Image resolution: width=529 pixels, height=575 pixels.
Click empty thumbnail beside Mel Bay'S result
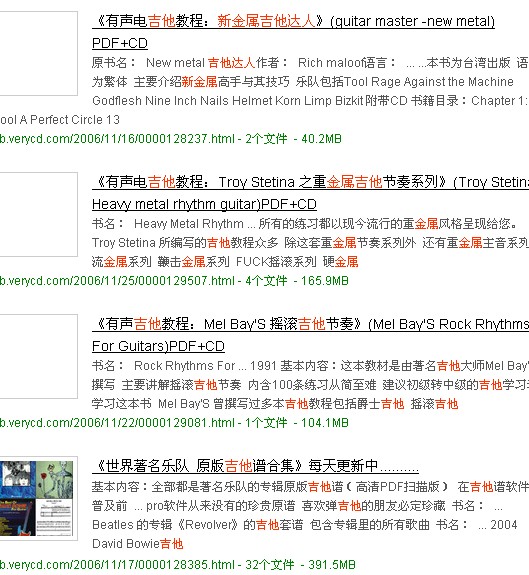click(x=38, y=356)
